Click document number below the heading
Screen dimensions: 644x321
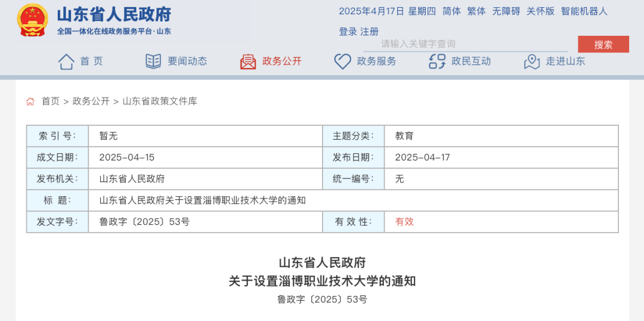(322, 299)
